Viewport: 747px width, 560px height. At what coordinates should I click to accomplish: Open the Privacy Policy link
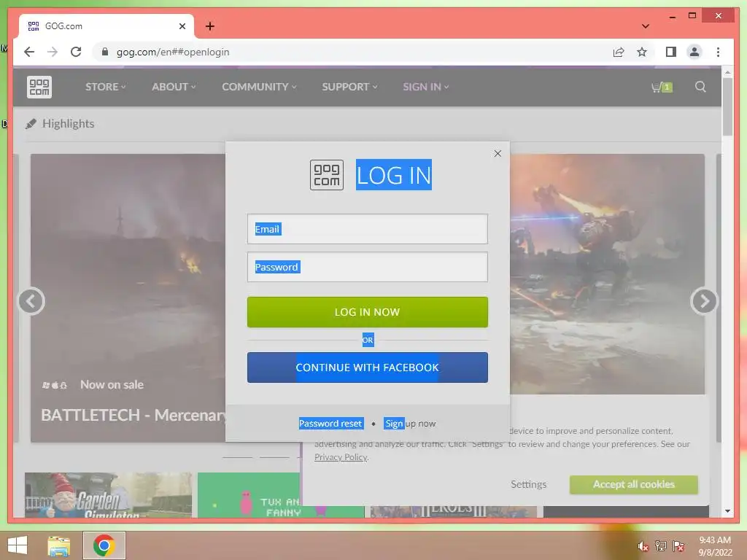point(341,457)
